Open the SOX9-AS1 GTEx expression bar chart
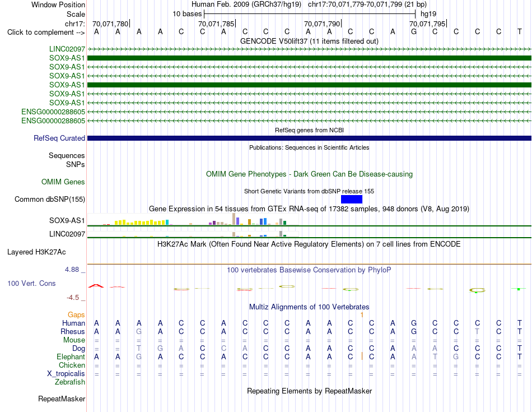Screen dimensions: 532x412 click(193, 219)
